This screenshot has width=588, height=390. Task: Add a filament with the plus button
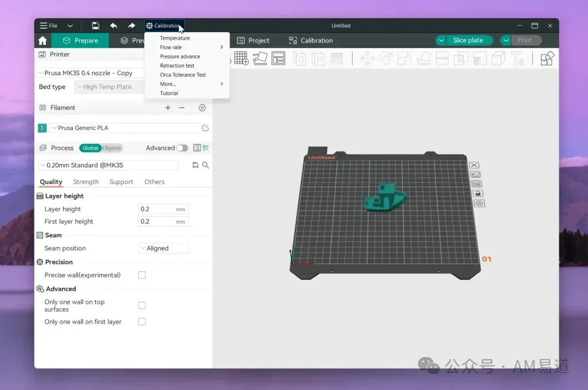pyautogui.click(x=168, y=108)
